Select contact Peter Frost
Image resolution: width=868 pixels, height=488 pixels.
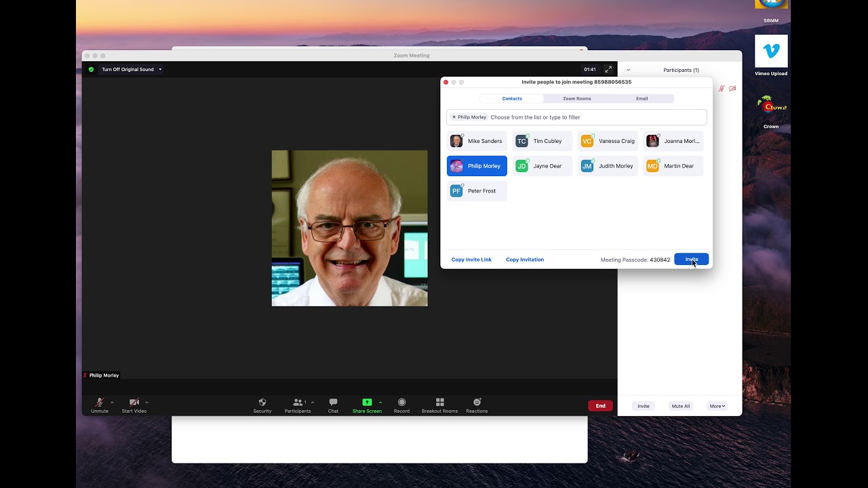[x=477, y=191]
